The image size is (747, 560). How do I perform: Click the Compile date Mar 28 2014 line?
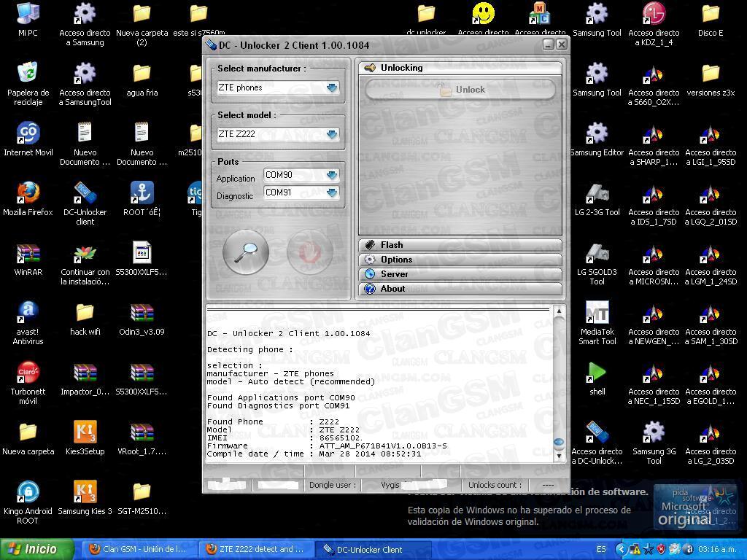pos(314,454)
